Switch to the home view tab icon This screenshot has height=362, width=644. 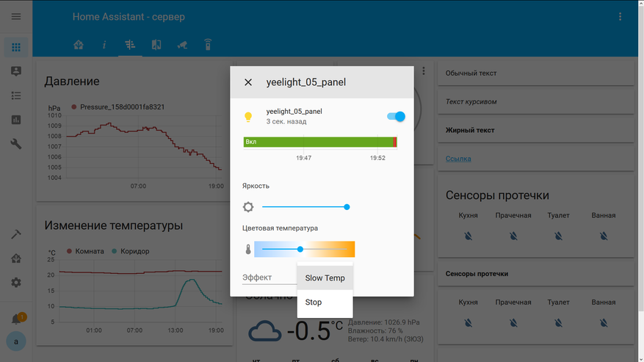tap(79, 44)
